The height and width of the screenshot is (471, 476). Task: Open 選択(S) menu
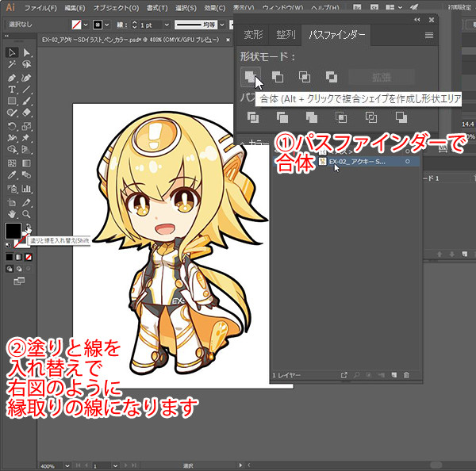click(186, 8)
